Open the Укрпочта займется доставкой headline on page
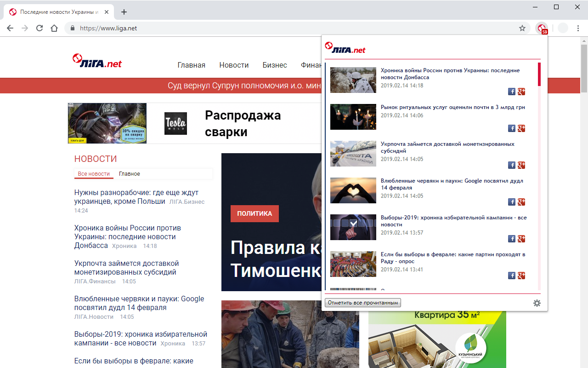Image resolution: width=588 pixels, height=368 pixels. coord(126,268)
